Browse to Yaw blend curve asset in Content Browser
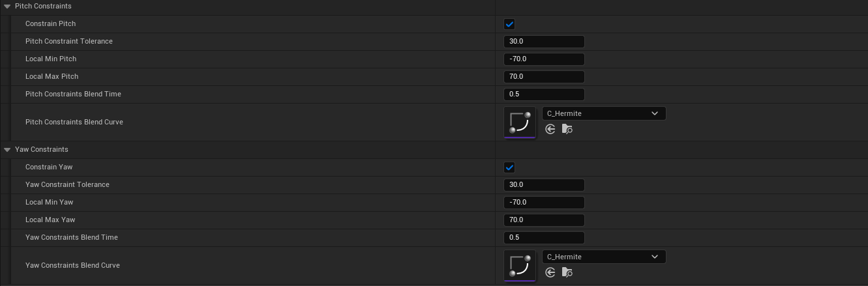Viewport: 868px width, 286px height. pyautogui.click(x=567, y=272)
